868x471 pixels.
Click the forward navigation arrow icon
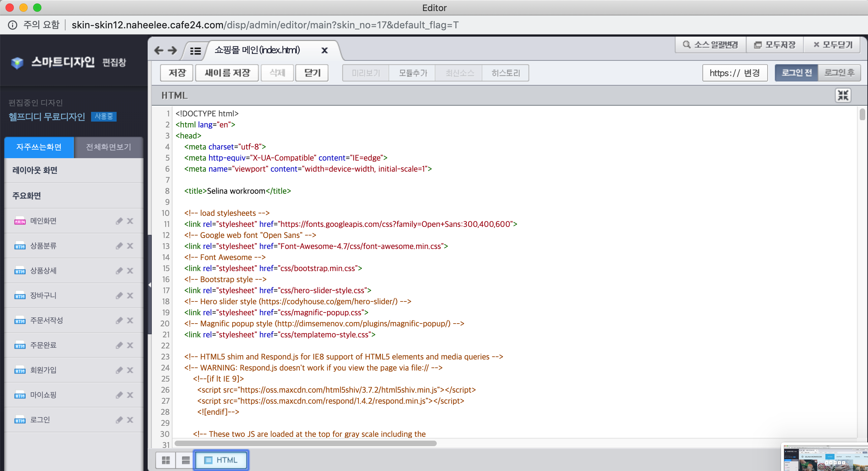click(172, 50)
